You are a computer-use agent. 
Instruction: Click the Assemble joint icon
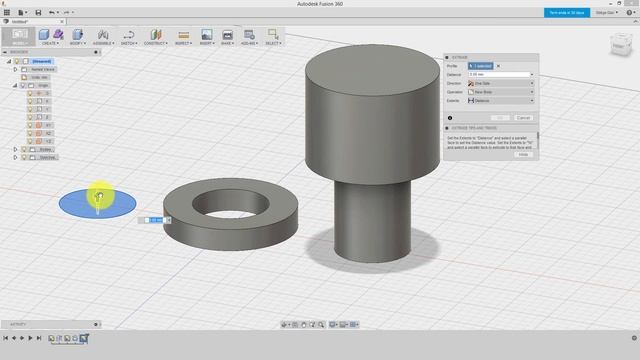pyautogui.click(x=103, y=35)
